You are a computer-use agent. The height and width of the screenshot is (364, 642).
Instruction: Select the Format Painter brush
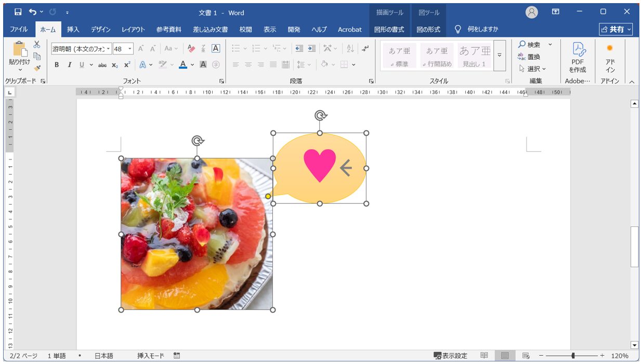coord(37,68)
